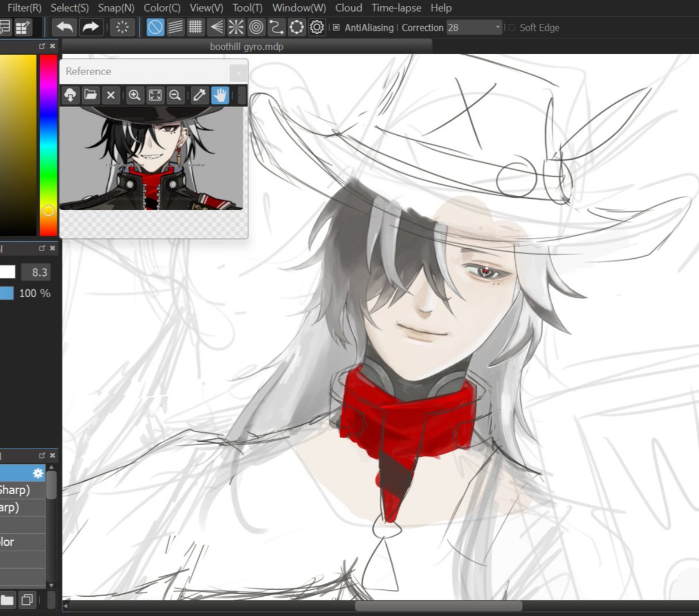The width and height of the screenshot is (699, 616).
Task: Enable vanishing point snap
Action: tap(216, 27)
